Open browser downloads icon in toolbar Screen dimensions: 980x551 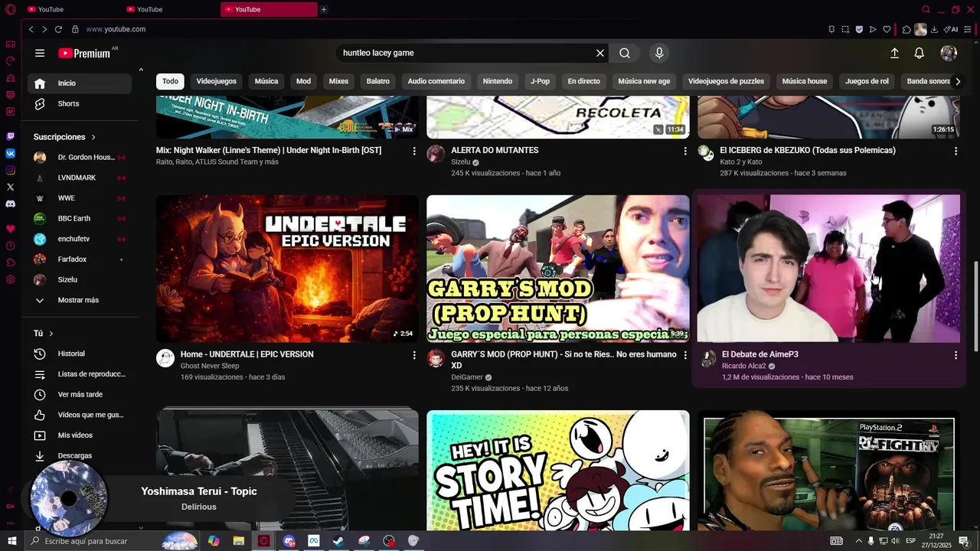pyautogui.click(x=934, y=29)
